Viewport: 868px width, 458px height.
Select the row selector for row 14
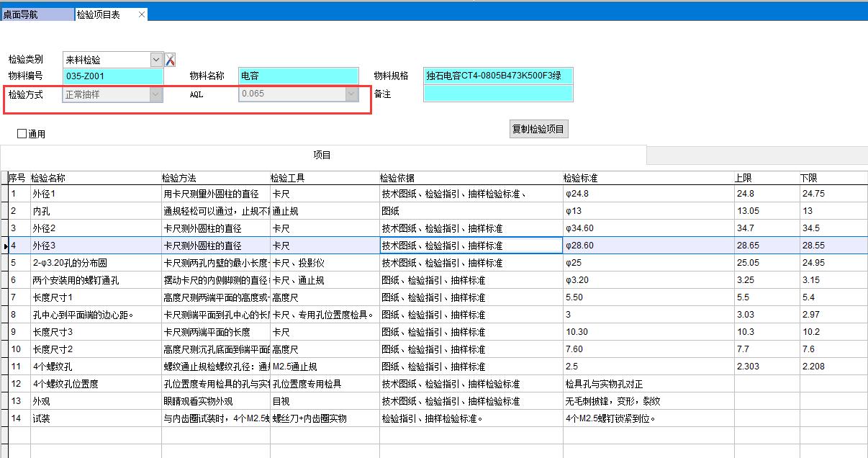pos(4,418)
